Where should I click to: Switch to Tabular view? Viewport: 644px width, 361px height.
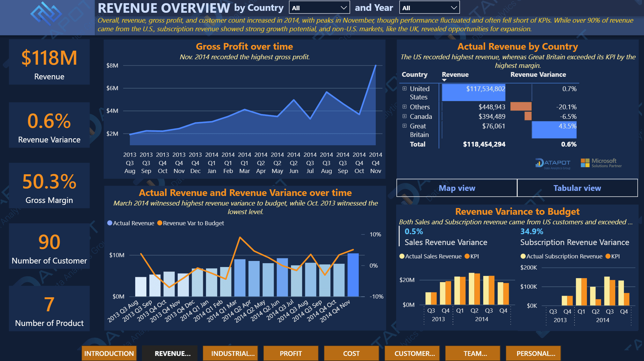pyautogui.click(x=577, y=188)
